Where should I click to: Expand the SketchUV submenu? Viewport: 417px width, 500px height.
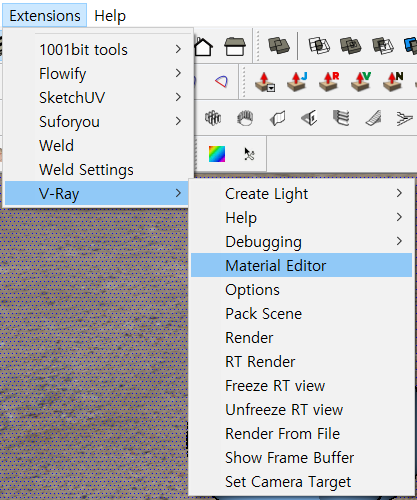99,98
